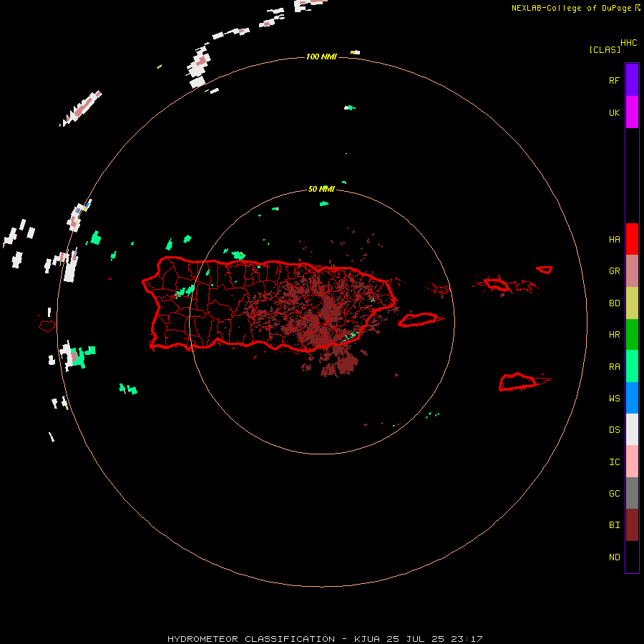Click the GR legend color swatch

(x=632, y=271)
